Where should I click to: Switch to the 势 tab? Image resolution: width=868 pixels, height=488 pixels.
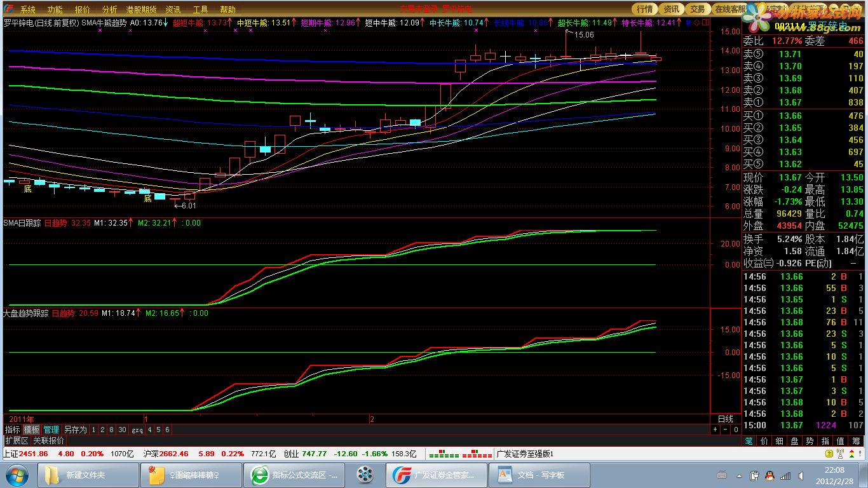click(810, 440)
